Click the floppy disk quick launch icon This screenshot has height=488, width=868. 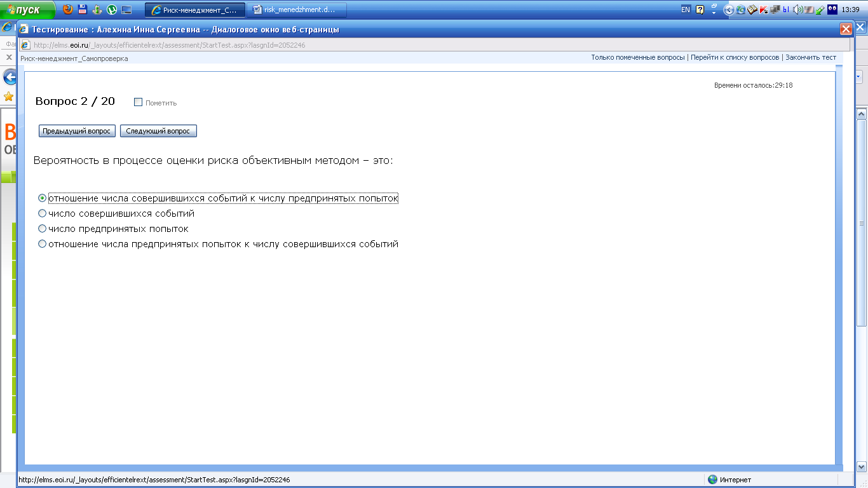coord(83,10)
